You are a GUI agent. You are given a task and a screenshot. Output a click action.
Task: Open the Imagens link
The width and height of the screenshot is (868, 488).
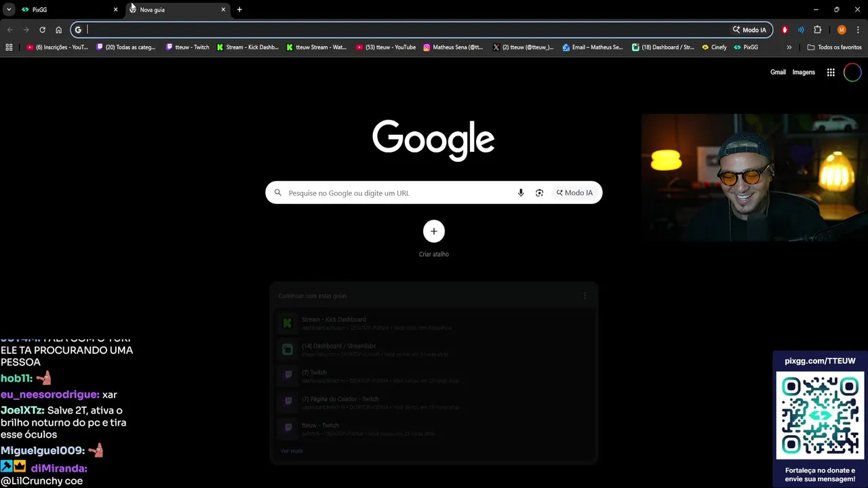(x=804, y=73)
